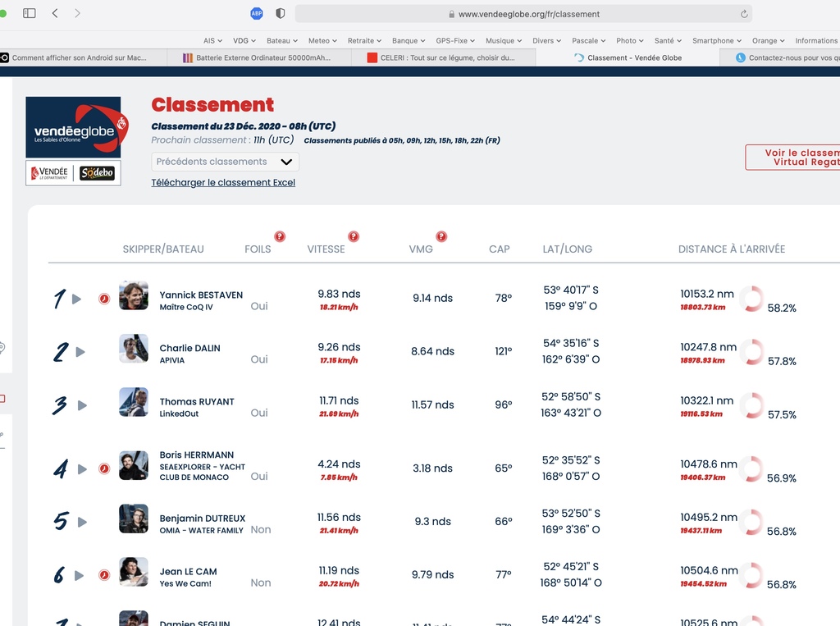
Task: Open the Orange bookmarks folder
Action: point(768,41)
